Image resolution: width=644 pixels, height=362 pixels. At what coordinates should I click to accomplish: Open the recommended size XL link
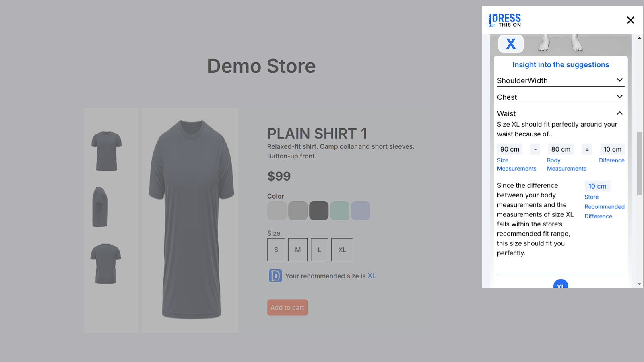372,276
